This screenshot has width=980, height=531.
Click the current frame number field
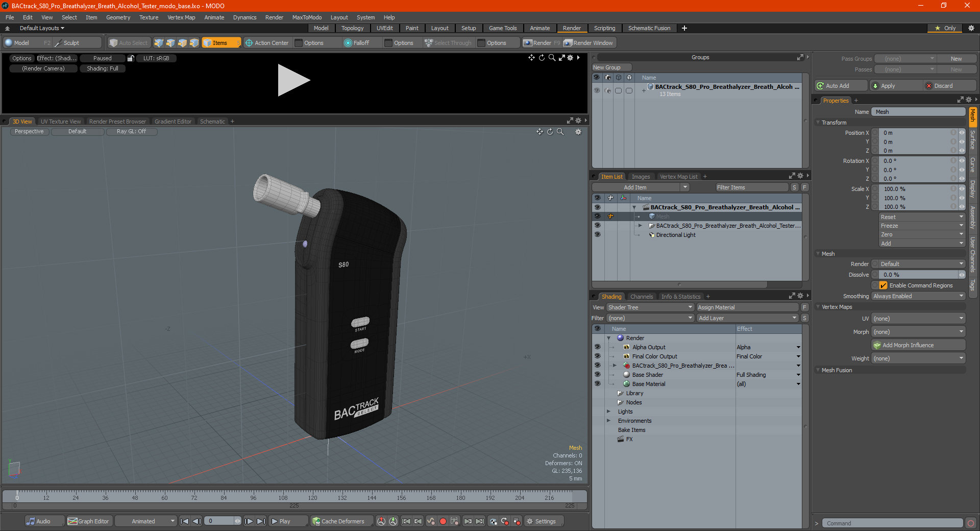click(220, 521)
